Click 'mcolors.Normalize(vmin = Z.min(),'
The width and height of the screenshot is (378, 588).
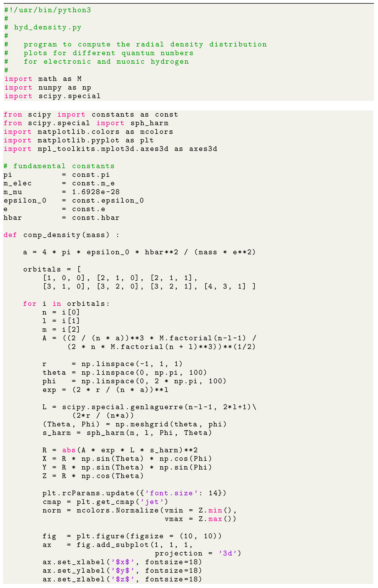(157, 510)
